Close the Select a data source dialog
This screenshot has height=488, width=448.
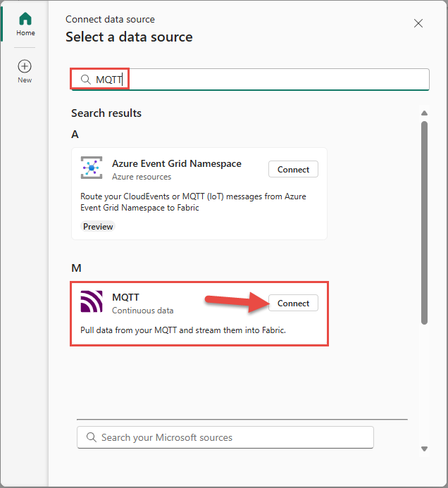[418, 23]
